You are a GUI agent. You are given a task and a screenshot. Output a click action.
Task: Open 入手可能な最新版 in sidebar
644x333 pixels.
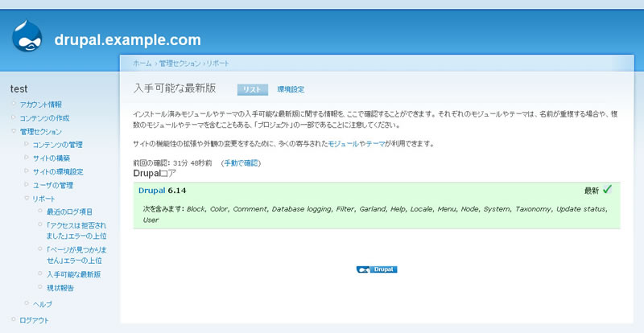73,274
